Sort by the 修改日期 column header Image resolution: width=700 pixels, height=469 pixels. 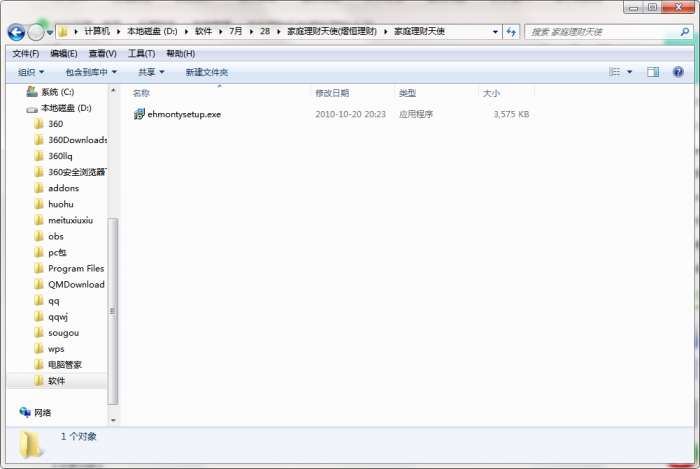pos(332,93)
